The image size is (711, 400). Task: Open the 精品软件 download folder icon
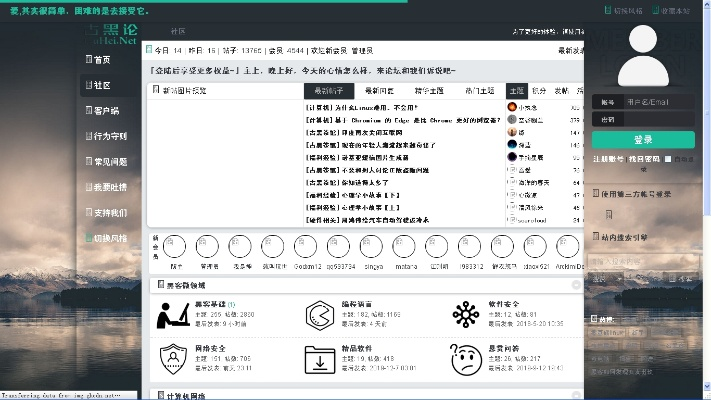pos(319,357)
